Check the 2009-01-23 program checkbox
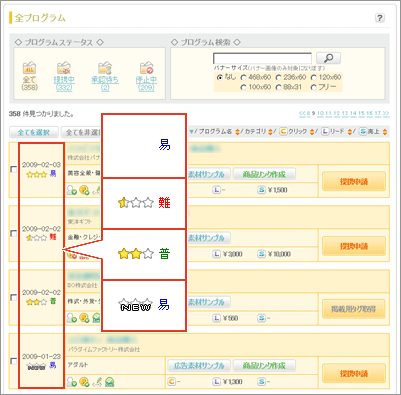 13,361
